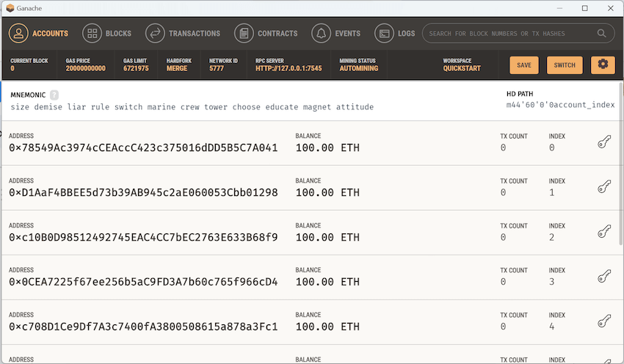Click the MNEMONIC heading label

28,95
